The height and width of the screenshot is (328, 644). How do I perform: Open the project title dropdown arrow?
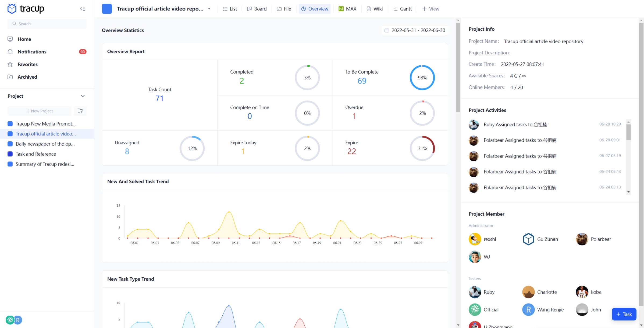[x=209, y=9]
